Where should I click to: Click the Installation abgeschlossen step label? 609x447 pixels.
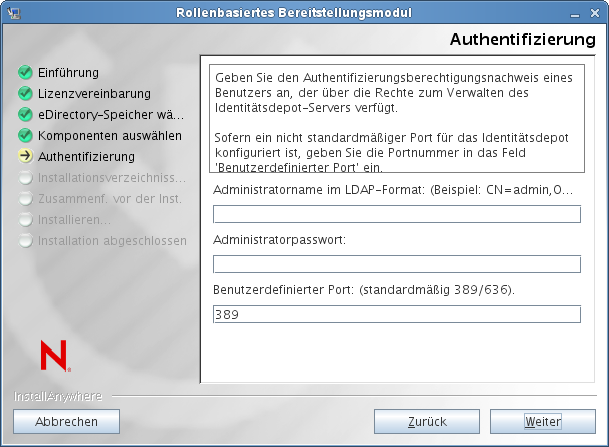coord(112,240)
